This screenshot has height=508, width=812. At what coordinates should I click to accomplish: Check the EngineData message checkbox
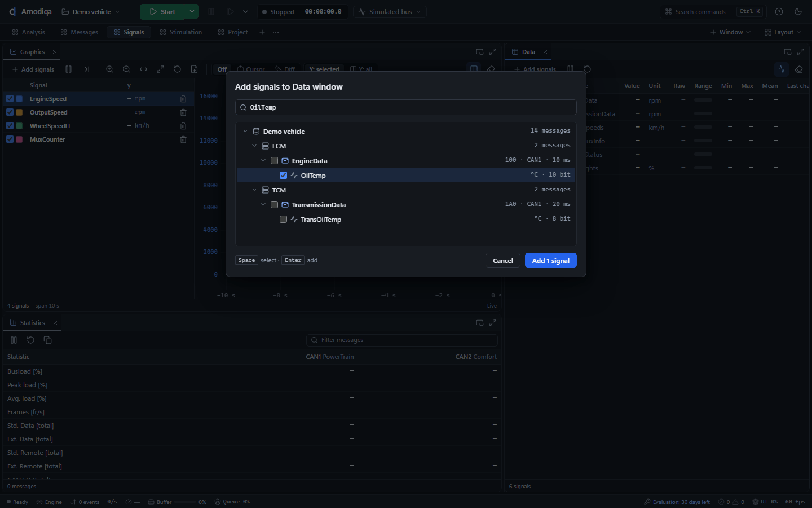[x=275, y=161]
